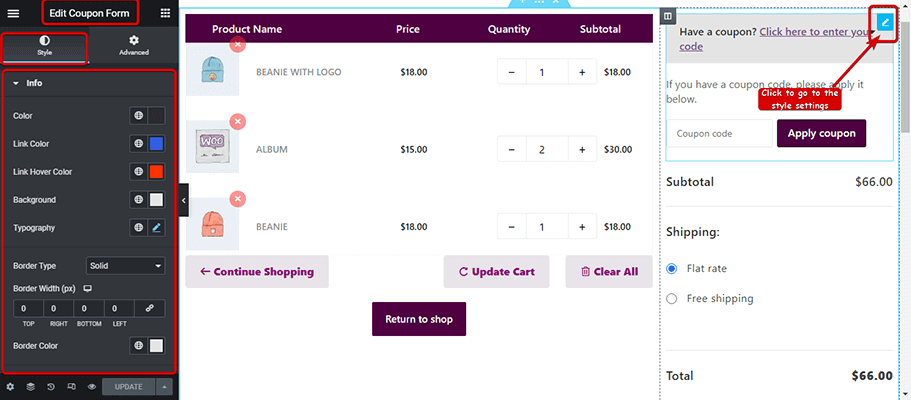Remove Beanie with Logo from cart
Image resolution: width=911 pixels, height=400 pixels.
pyautogui.click(x=238, y=44)
